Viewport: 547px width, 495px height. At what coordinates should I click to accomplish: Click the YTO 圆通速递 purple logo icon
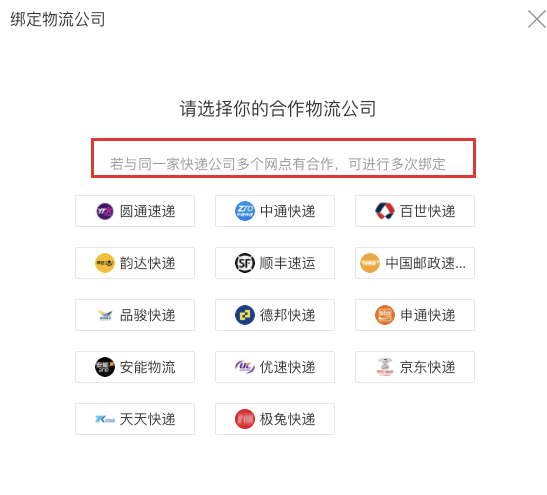tap(105, 211)
